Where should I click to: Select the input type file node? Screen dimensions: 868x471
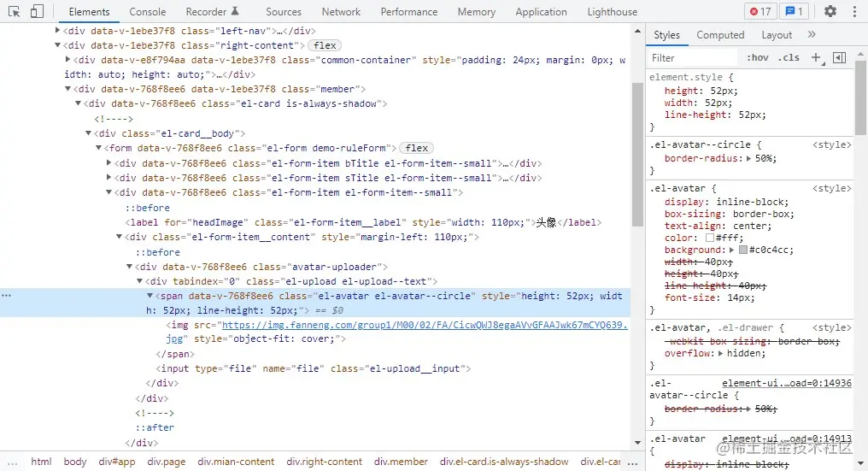point(314,368)
